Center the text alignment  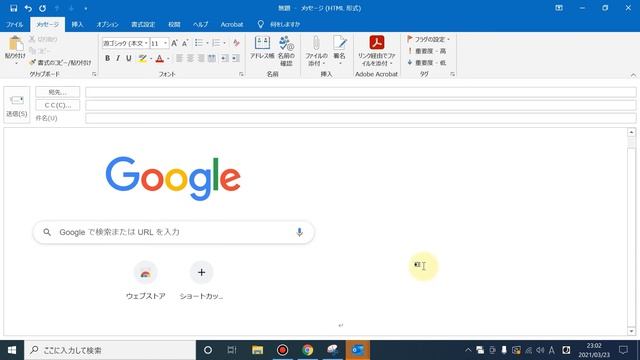pyautogui.click(x=190, y=58)
